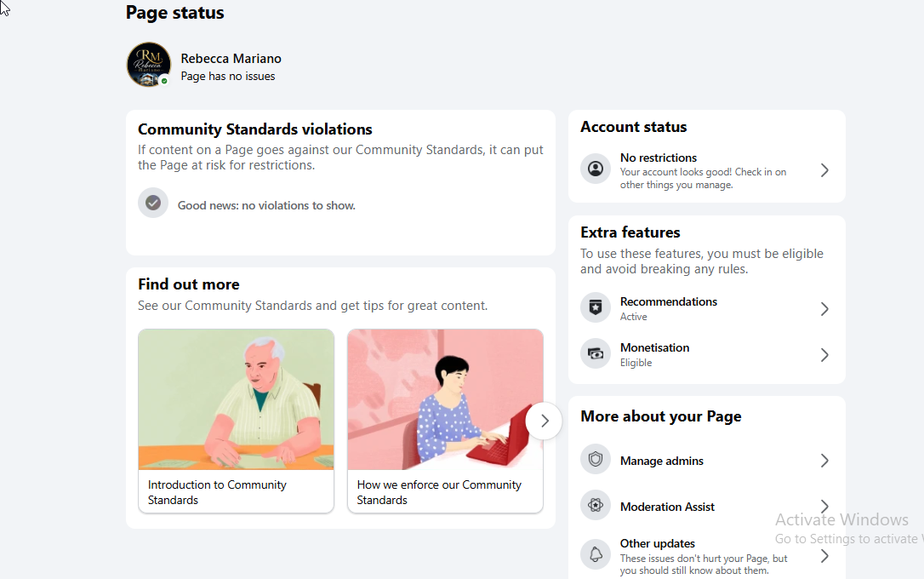
Task: Open How we enforce our Community Standards card
Action: pyautogui.click(x=445, y=421)
